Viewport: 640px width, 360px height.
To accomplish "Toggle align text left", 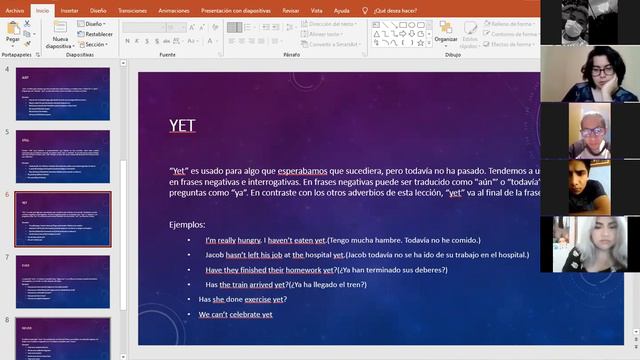I will tap(232, 41).
